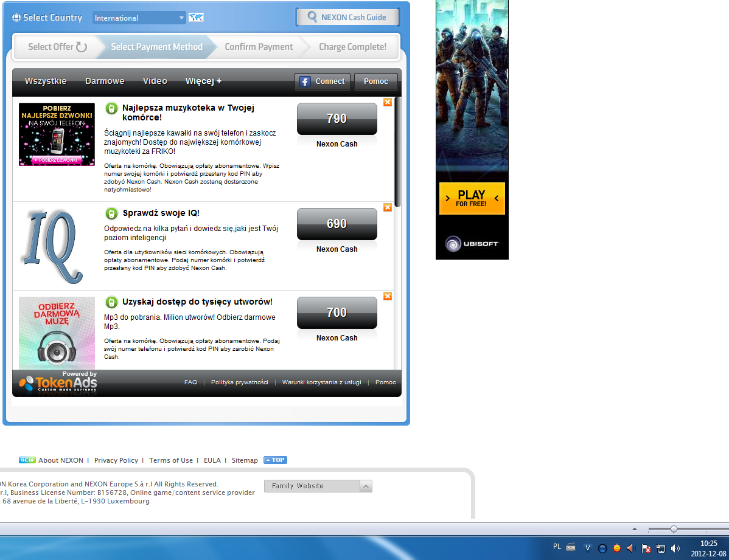The image size is (729, 560).
Task: Dismiss the 700 Nexon Cash offer with orange X
Action: tap(387, 296)
